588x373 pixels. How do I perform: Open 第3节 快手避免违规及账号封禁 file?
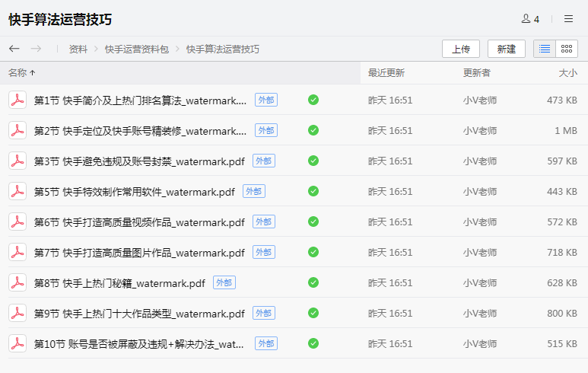click(x=139, y=161)
